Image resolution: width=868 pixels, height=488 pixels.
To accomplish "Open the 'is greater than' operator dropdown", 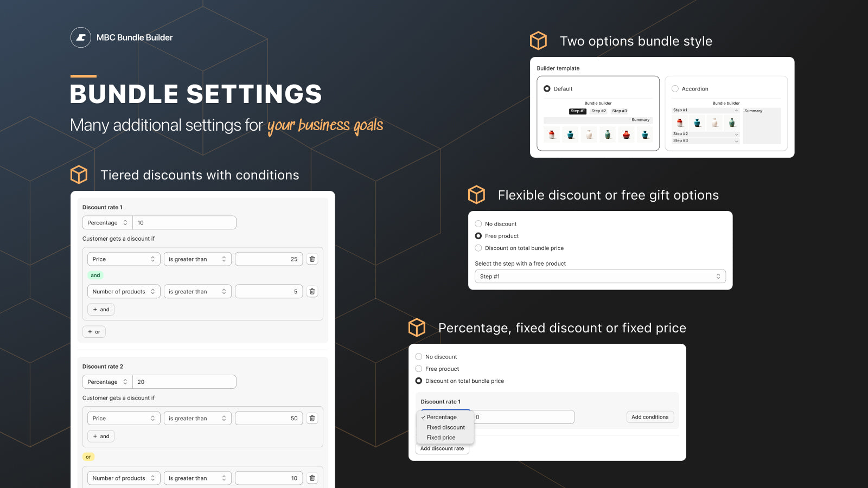I will [197, 259].
